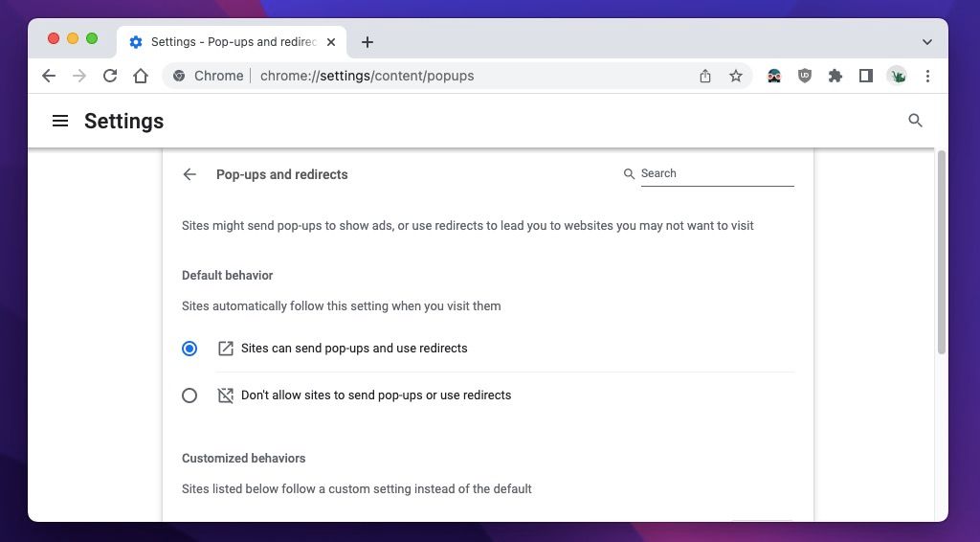Click the Search input field
Viewport: 980px width, 542px height.
[717, 173]
